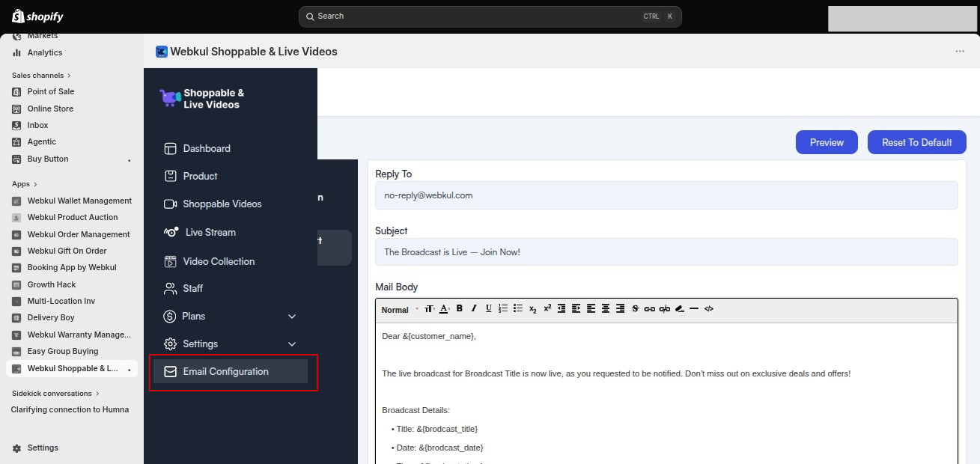Click the Subject input field
Image resolution: width=980 pixels, height=464 pixels.
tap(666, 252)
